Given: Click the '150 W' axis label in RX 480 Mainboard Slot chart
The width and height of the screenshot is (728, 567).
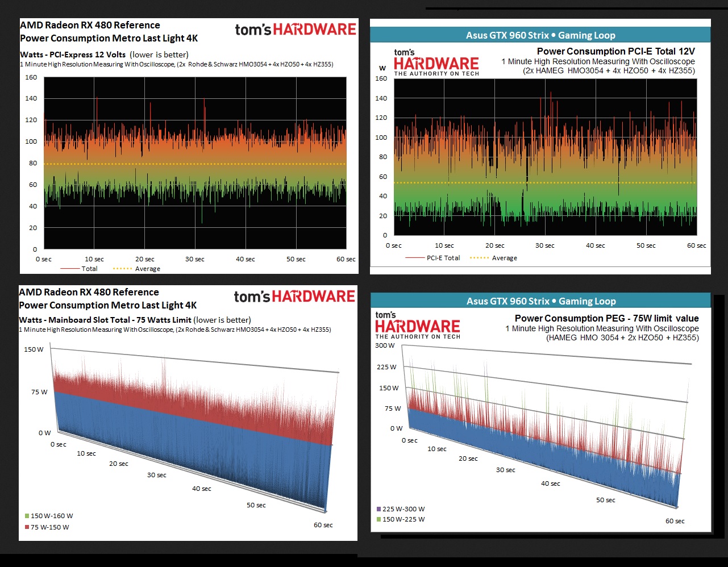Looking at the screenshot, I should pos(34,349).
